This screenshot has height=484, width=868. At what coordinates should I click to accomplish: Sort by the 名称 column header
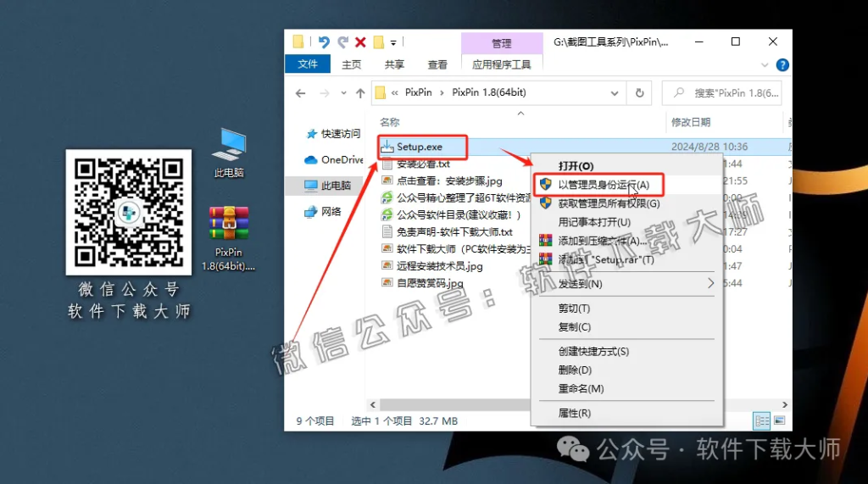click(x=390, y=122)
